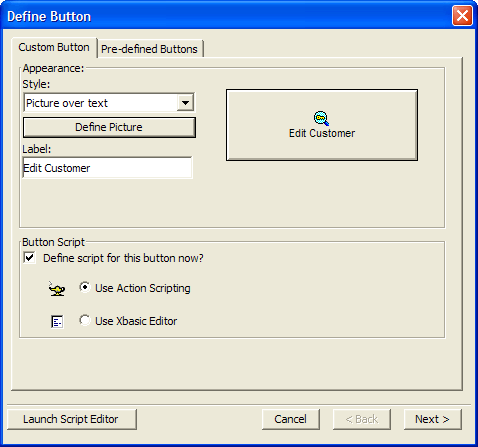Open the Style dropdown arrow
This screenshot has width=478, height=447.
[185, 103]
